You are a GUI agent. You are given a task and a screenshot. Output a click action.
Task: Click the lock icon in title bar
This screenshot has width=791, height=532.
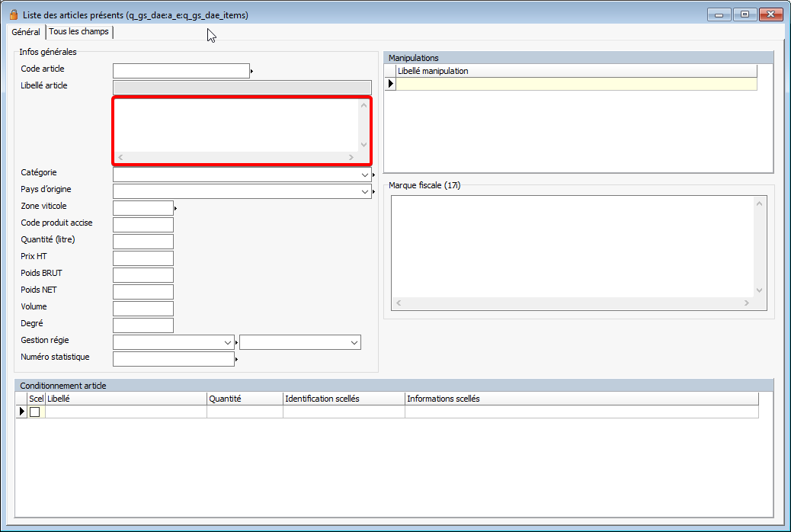coord(13,14)
